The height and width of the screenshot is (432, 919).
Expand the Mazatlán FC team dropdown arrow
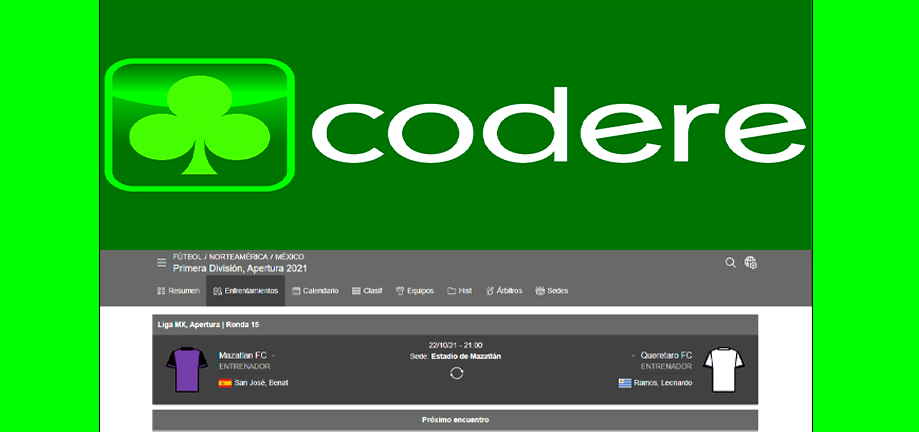point(273,355)
